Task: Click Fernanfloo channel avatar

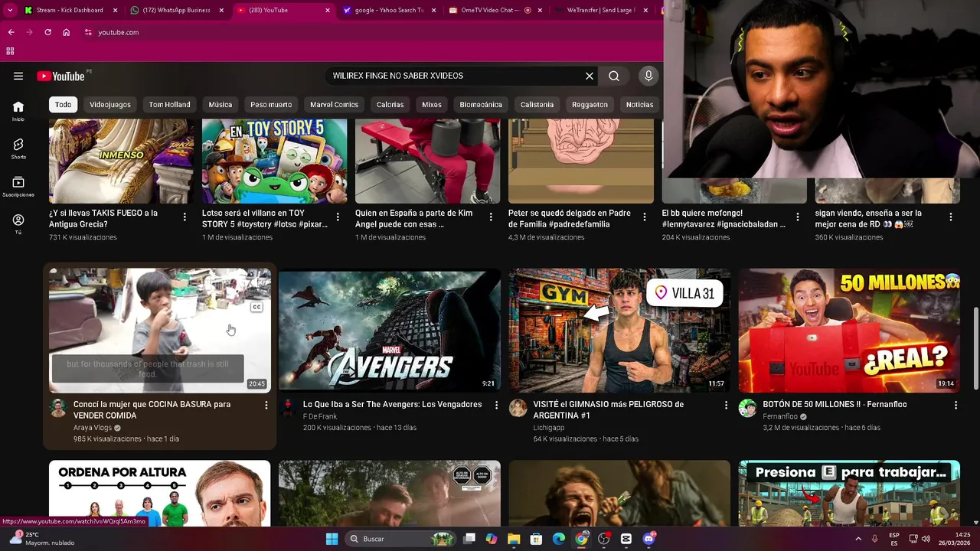Action: (748, 408)
